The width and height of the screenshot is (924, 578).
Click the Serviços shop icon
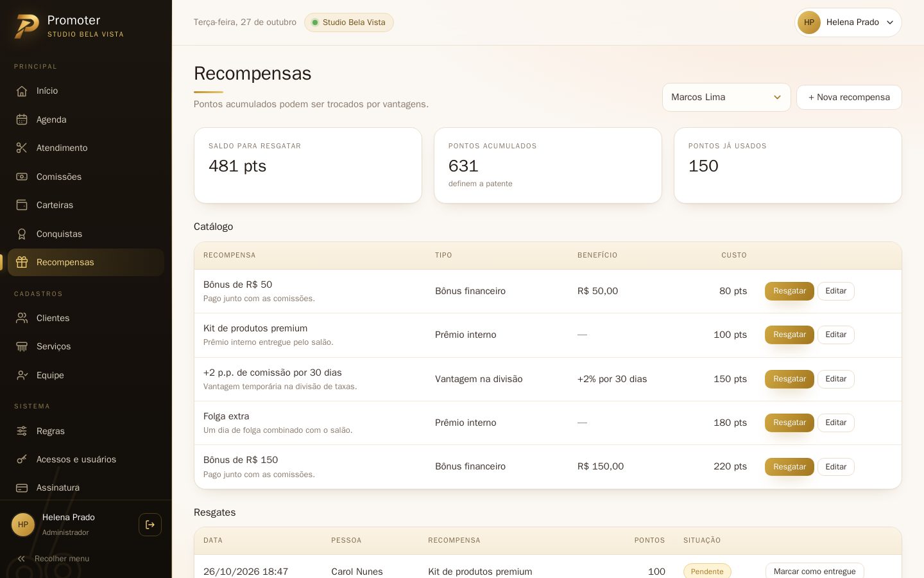(22, 346)
